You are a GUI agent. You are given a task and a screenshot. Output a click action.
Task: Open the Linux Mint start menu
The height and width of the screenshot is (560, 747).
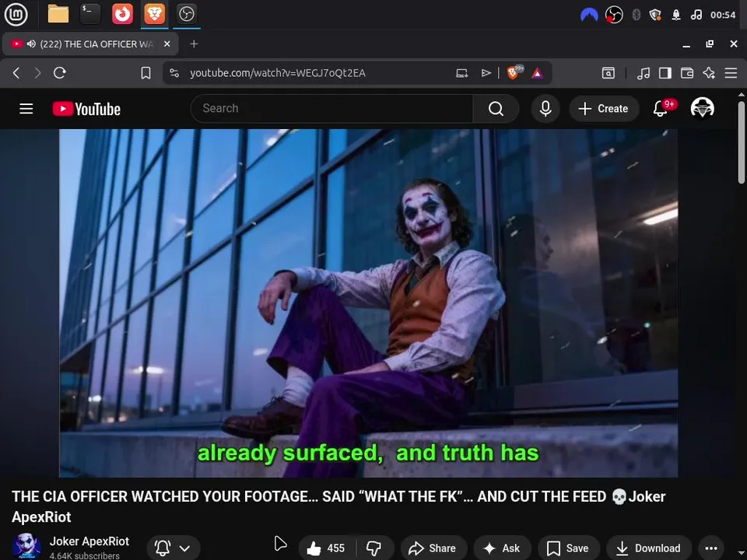pos(16,14)
